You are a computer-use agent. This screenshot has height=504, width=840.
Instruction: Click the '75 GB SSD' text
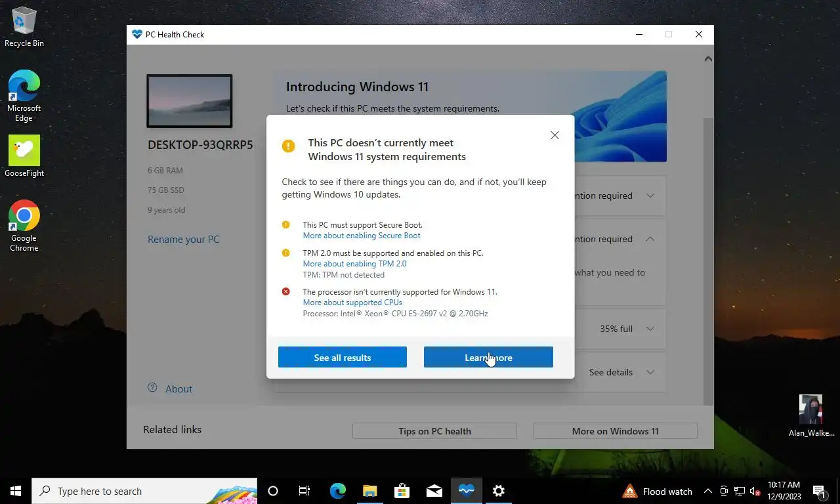[166, 190]
